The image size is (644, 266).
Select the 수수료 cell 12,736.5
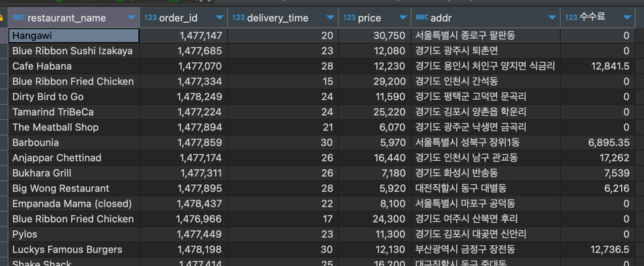point(598,249)
